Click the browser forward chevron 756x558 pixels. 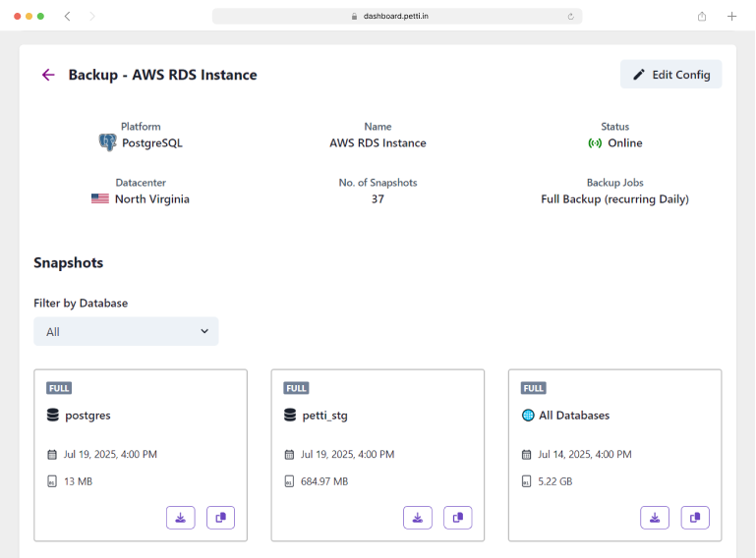92,17
